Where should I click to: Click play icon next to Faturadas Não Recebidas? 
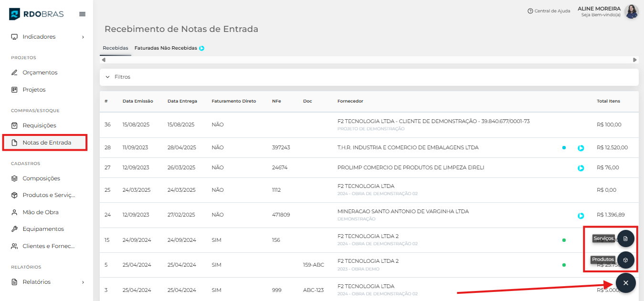[x=202, y=48]
